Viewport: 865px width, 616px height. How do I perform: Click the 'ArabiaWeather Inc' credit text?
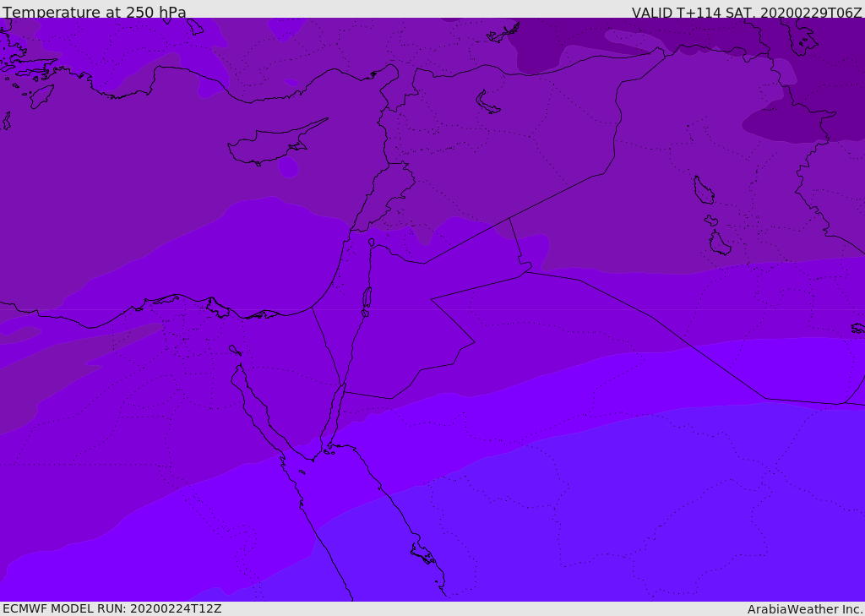coord(805,609)
